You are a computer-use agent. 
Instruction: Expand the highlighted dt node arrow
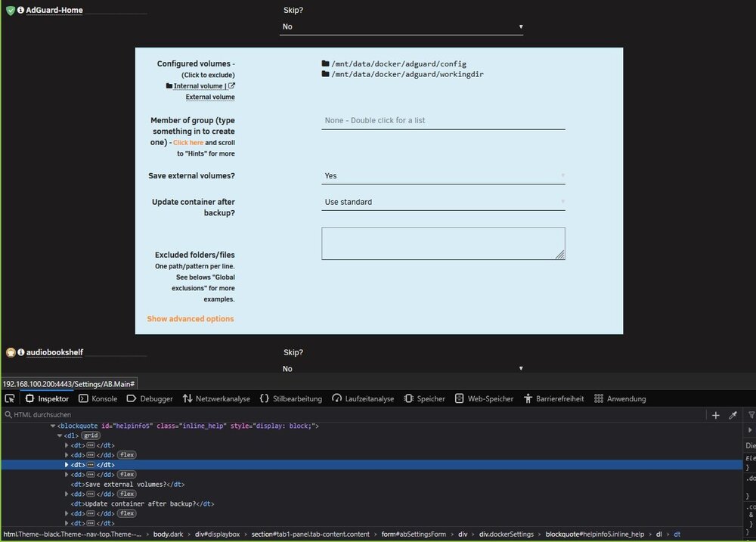(67, 465)
